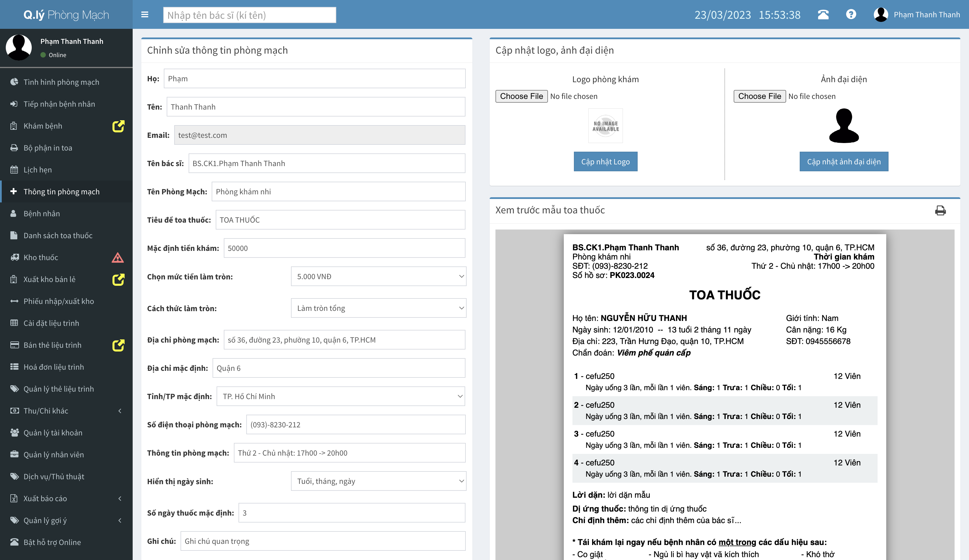Click the users icon for Quản lý tài khoản

point(15,433)
